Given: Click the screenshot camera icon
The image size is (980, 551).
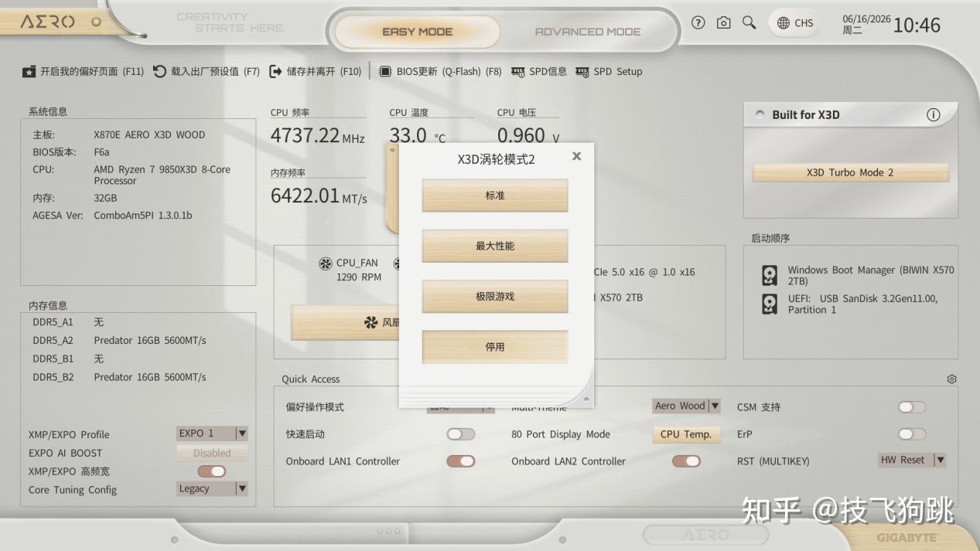Looking at the screenshot, I should click(x=723, y=23).
